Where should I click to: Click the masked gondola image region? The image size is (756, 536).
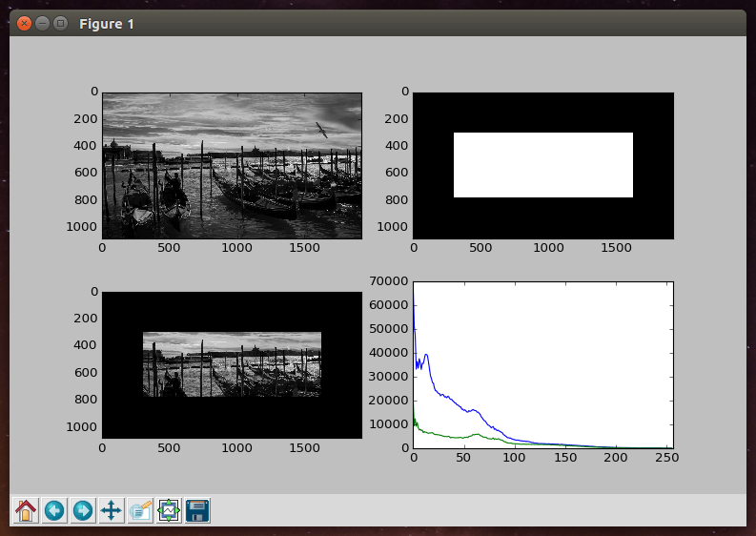point(232,363)
